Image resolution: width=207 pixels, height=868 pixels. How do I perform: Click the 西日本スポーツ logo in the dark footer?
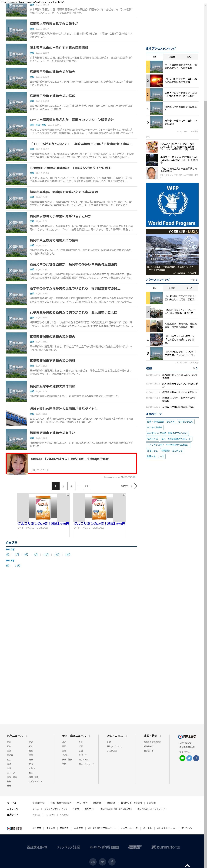(x=37, y=847)
